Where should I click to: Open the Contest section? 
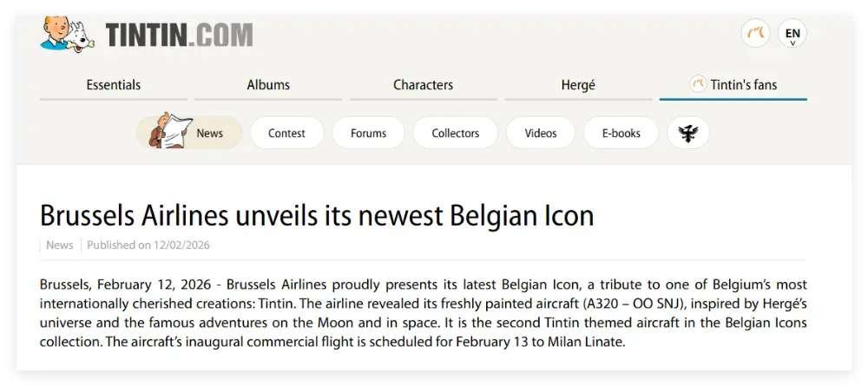tap(286, 133)
